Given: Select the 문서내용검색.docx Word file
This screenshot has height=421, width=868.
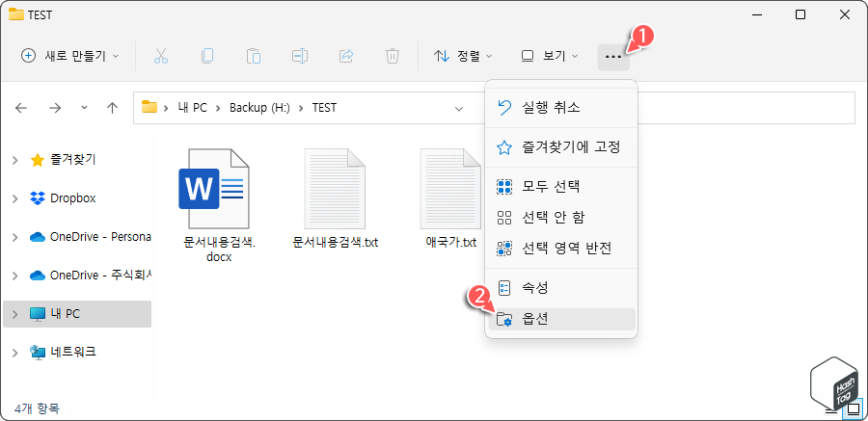Looking at the screenshot, I should click(219, 204).
